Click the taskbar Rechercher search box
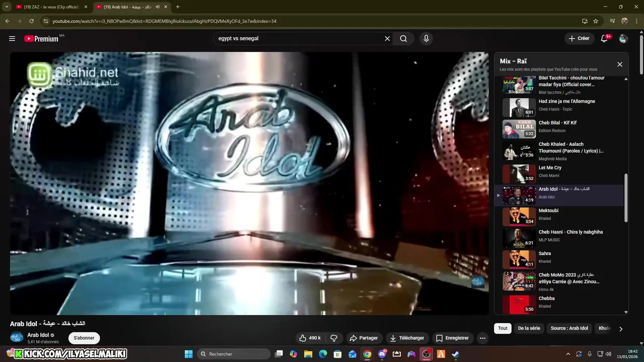The height and width of the screenshot is (362, 644). point(233,354)
